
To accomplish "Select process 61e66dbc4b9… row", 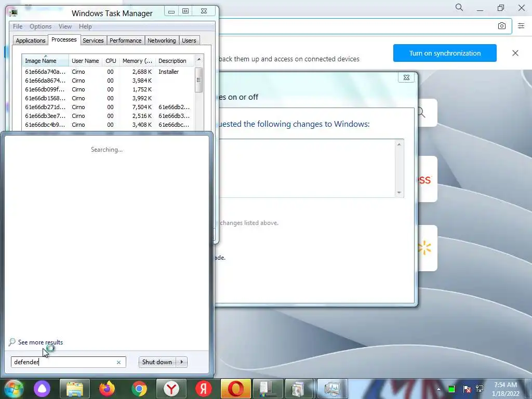I will (108, 125).
